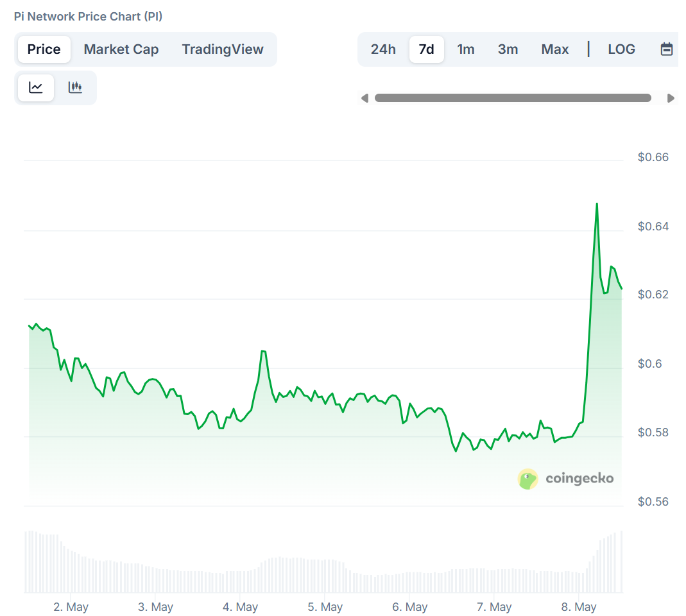Open the TradingView tab
This screenshot has width=686, height=616.
[x=223, y=49]
